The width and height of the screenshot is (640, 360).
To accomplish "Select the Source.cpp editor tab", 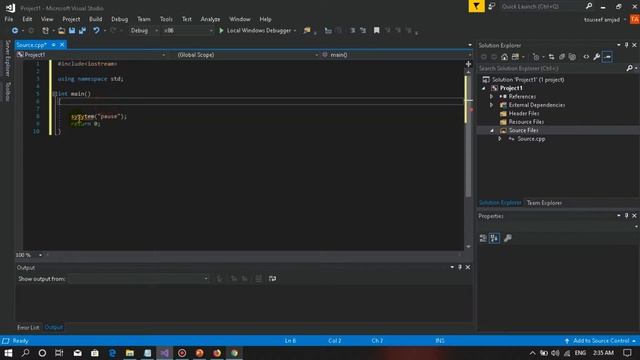I will coord(31,45).
